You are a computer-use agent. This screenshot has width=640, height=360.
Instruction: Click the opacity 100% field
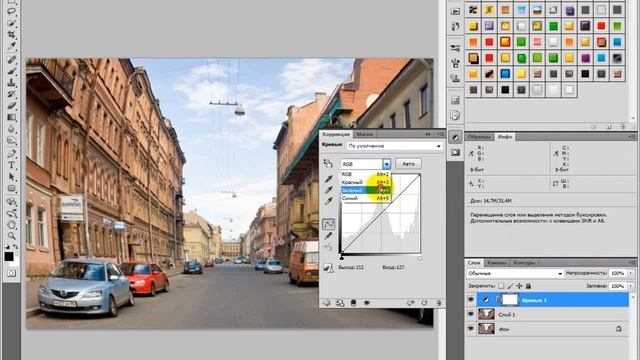[618, 273]
